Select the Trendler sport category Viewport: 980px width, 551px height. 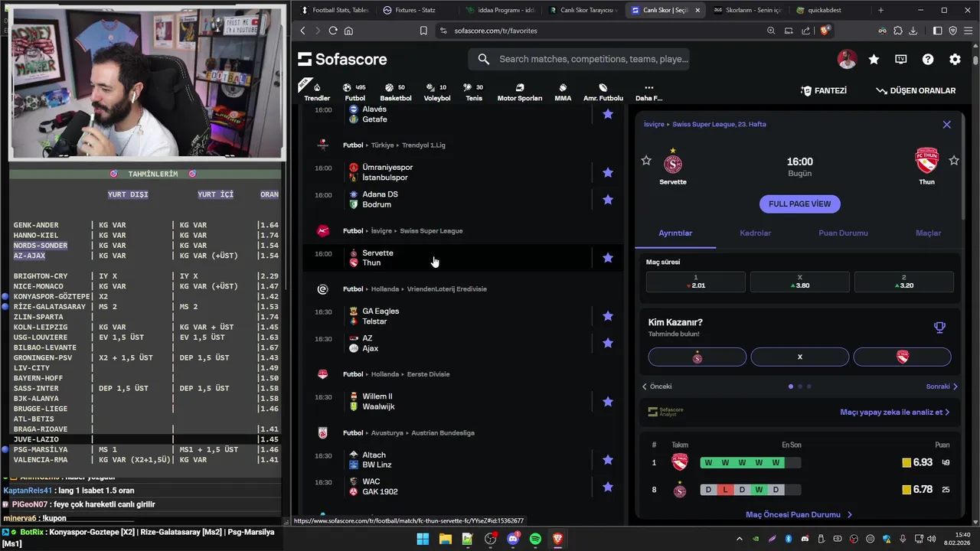tap(317, 92)
